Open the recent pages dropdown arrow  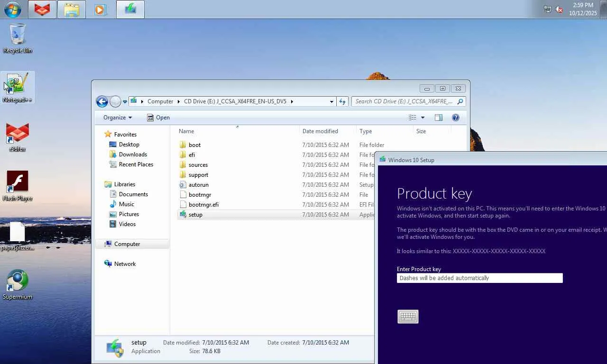pyautogui.click(x=125, y=101)
